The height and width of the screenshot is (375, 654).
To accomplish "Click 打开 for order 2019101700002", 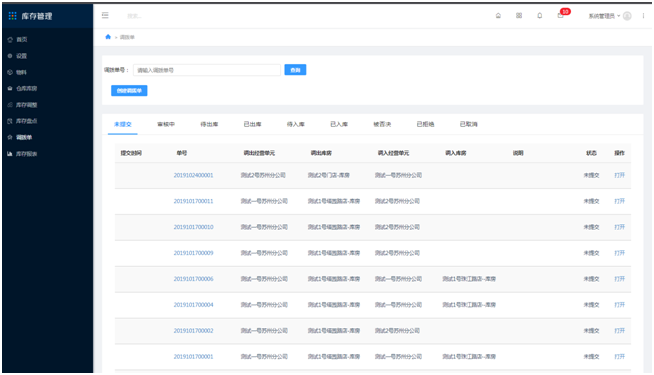I will pyautogui.click(x=619, y=330).
